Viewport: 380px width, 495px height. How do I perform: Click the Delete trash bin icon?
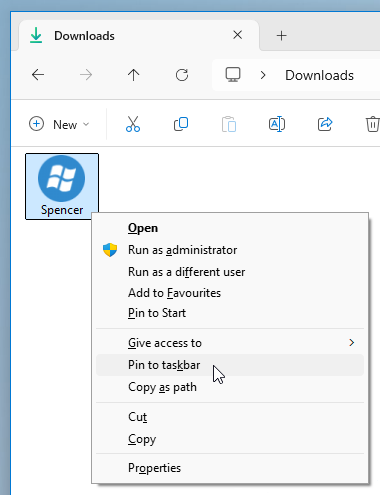point(372,124)
